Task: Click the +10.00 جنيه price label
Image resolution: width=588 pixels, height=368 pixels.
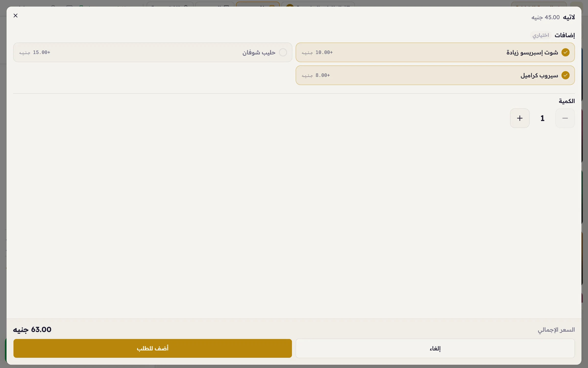Action: click(317, 53)
